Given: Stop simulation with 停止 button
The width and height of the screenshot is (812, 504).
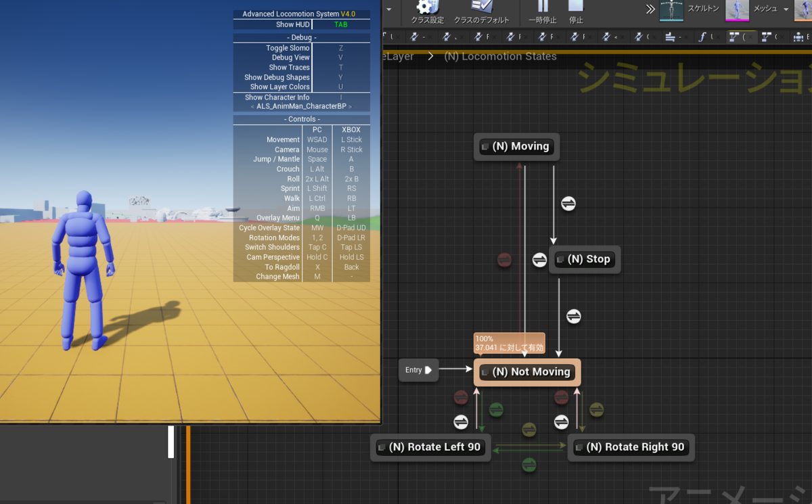Looking at the screenshot, I should [576, 12].
